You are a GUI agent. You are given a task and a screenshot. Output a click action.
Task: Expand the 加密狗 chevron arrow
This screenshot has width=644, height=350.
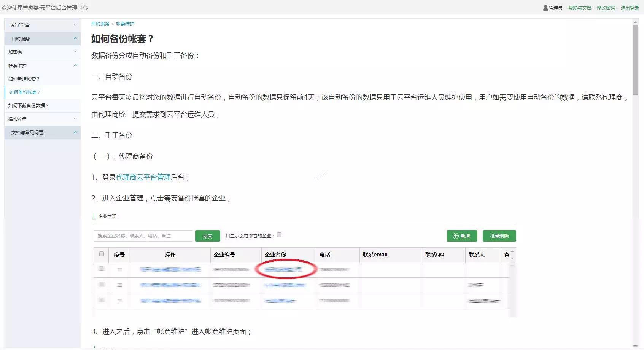(x=75, y=51)
